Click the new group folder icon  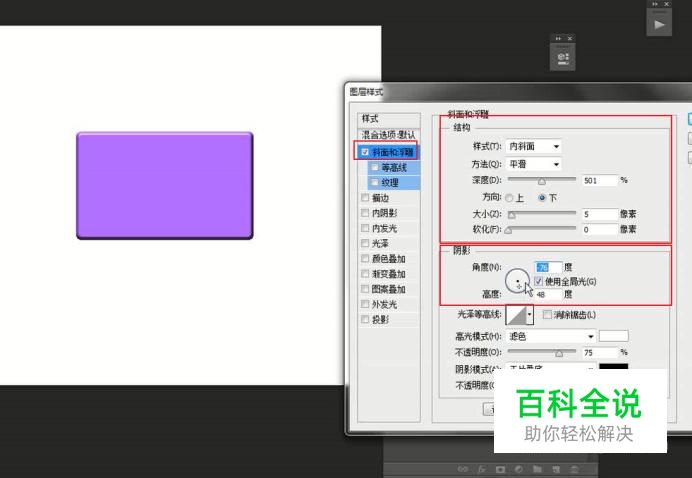coord(537,469)
